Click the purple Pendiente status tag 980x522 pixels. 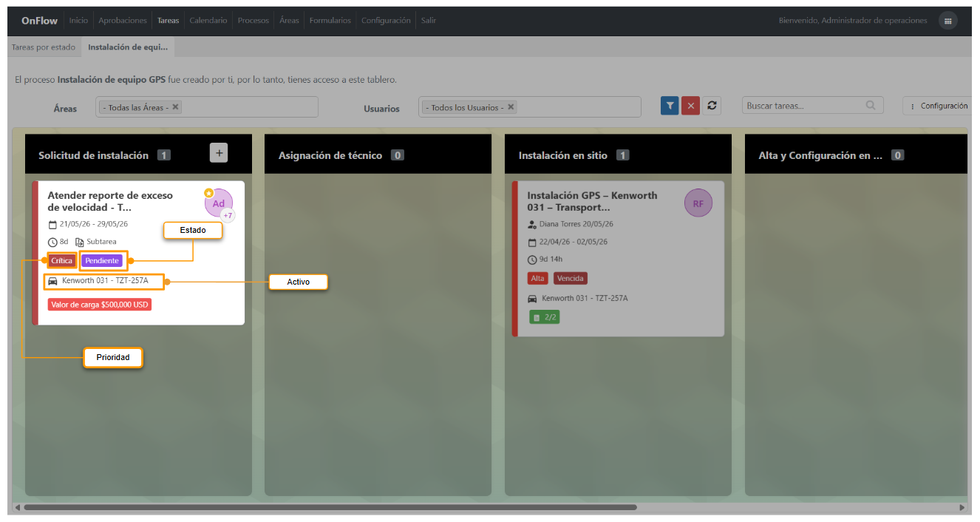click(x=102, y=260)
